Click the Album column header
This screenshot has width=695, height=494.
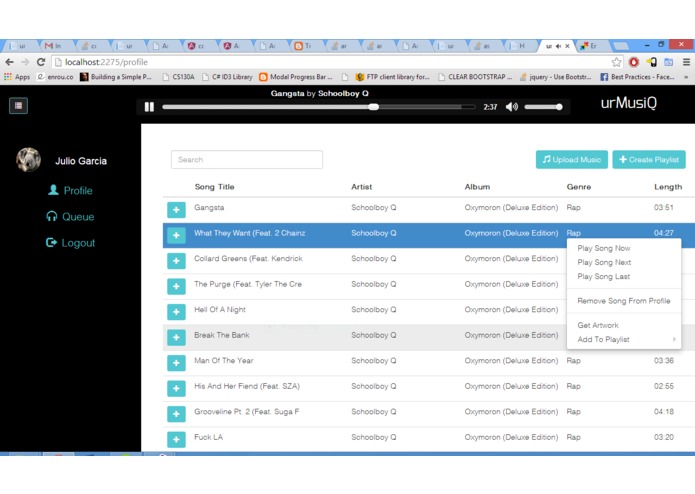pyautogui.click(x=477, y=187)
